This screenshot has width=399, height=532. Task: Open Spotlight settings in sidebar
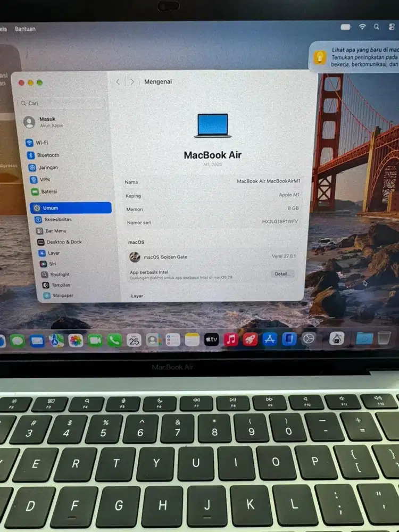pos(55,275)
